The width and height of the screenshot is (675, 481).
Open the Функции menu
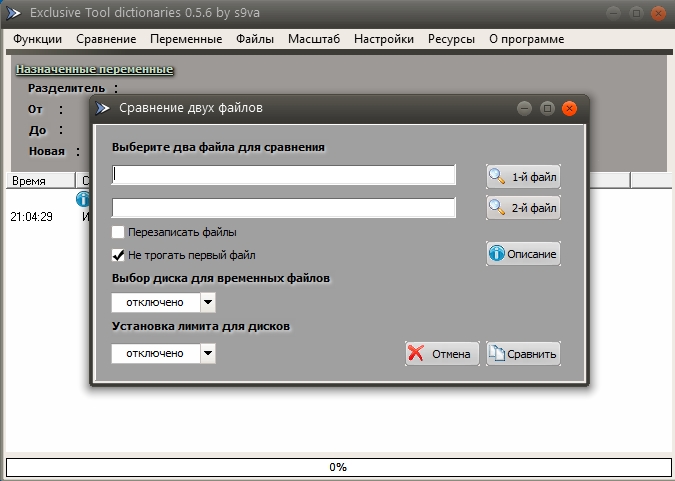point(38,39)
